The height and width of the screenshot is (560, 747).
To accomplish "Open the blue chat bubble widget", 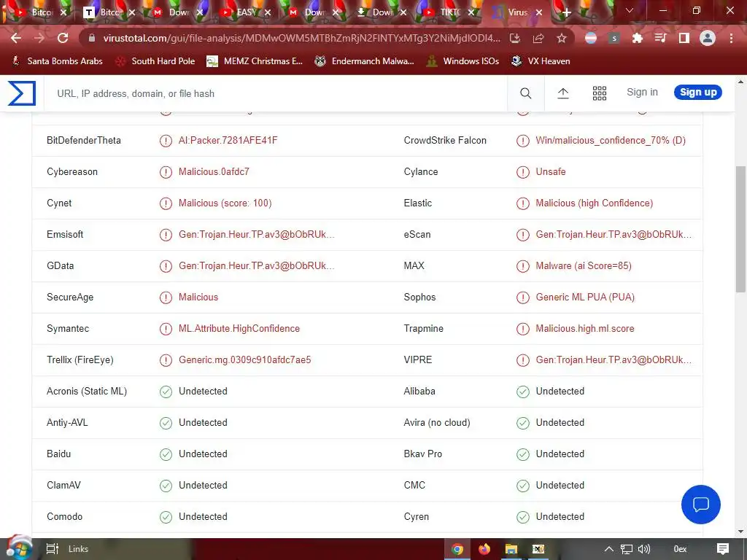I will (701, 505).
